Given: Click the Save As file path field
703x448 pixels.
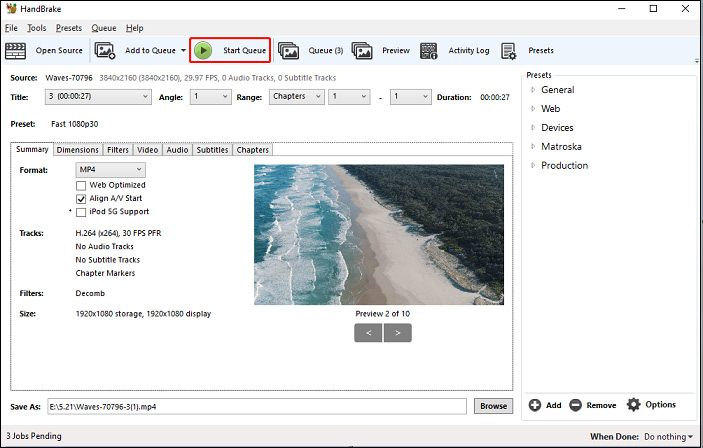Looking at the screenshot, I should (257, 407).
